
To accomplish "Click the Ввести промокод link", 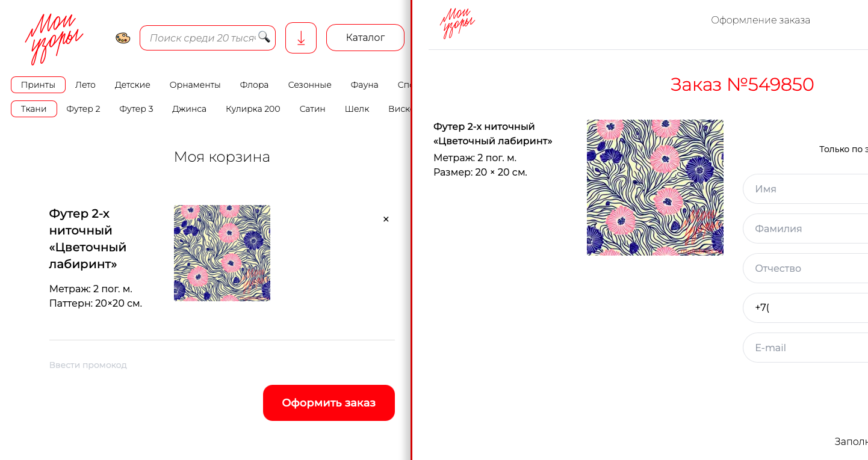I will click(88, 365).
